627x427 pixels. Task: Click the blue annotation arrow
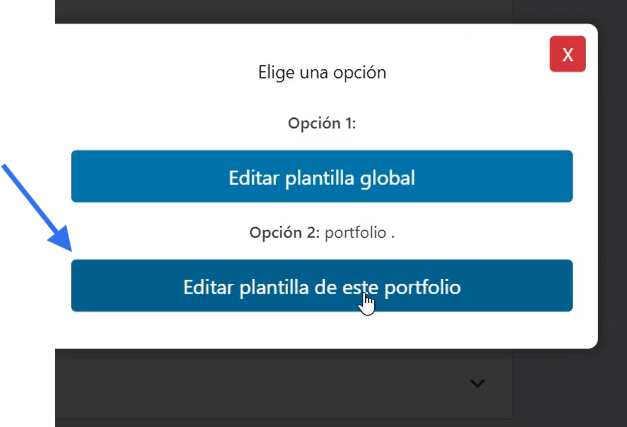(36, 207)
